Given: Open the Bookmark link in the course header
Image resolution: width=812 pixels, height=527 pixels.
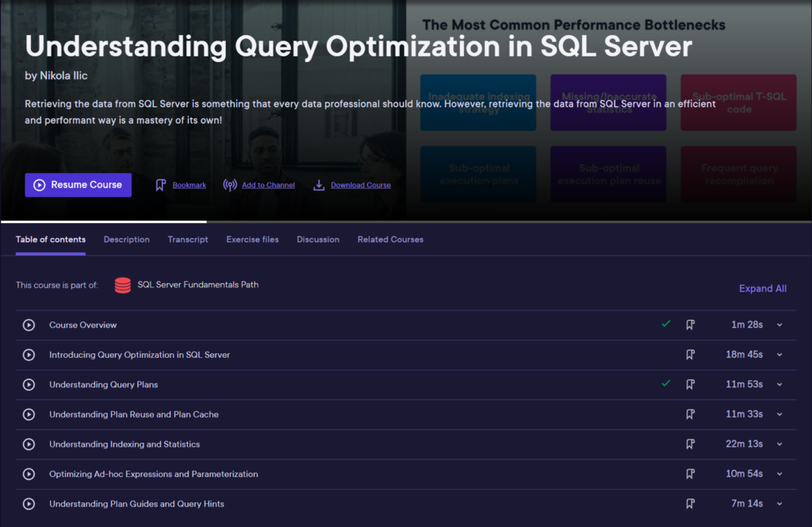Looking at the screenshot, I should tap(189, 185).
